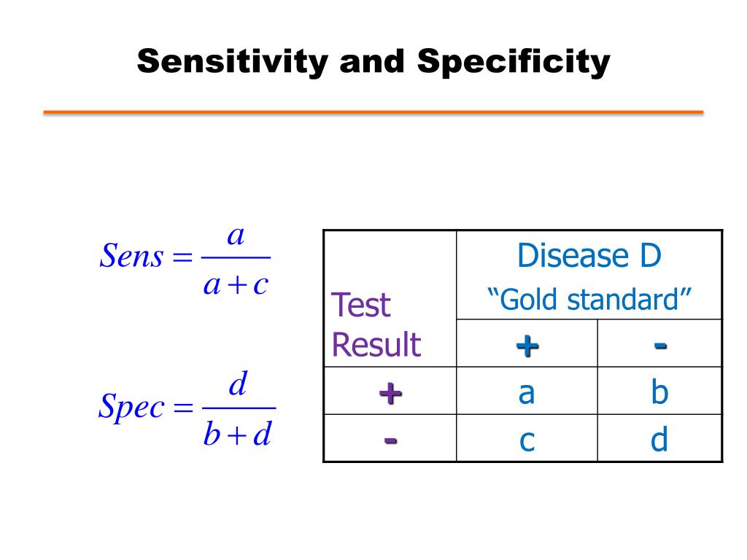Click the Disease D header cell
Screen dimensions: 747x560
pyautogui.click(x=589, y=275)
